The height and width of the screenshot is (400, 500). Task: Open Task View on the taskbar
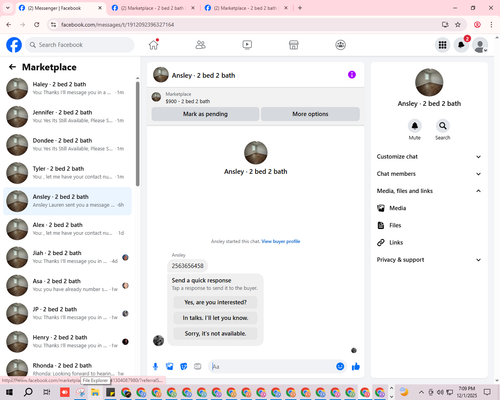(x=47, y=392)
